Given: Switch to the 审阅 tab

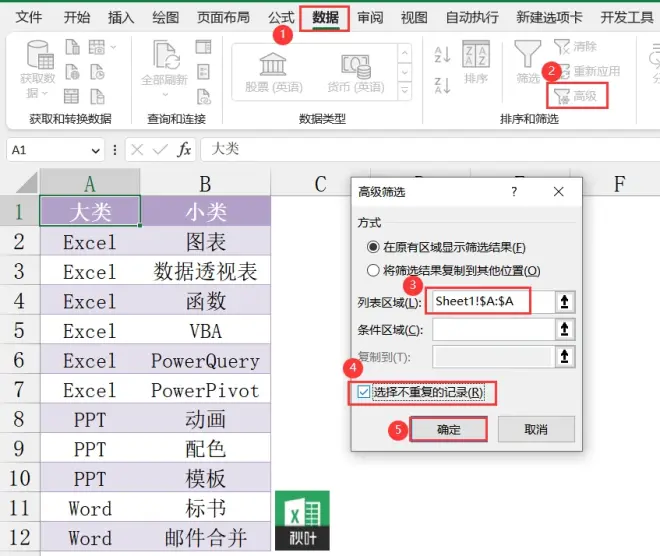Looking at the screenshot, I should [x=370, y=17].
